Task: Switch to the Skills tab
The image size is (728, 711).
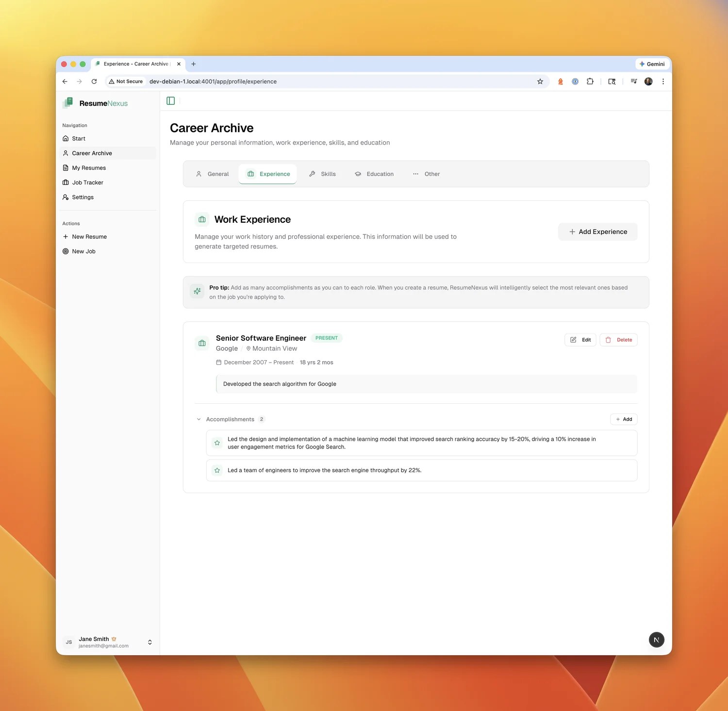Action: [x=323, y=174]
